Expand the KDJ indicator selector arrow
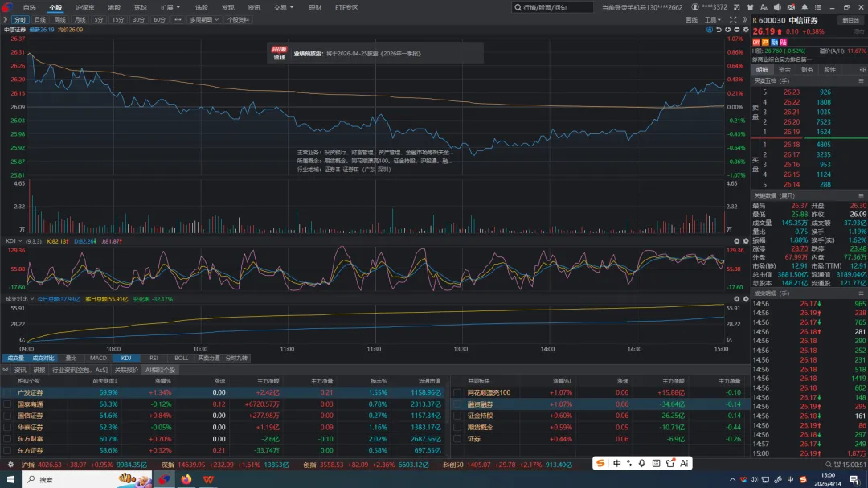The width and height of the screenshot is (868, 488). [x=20, y=241]
